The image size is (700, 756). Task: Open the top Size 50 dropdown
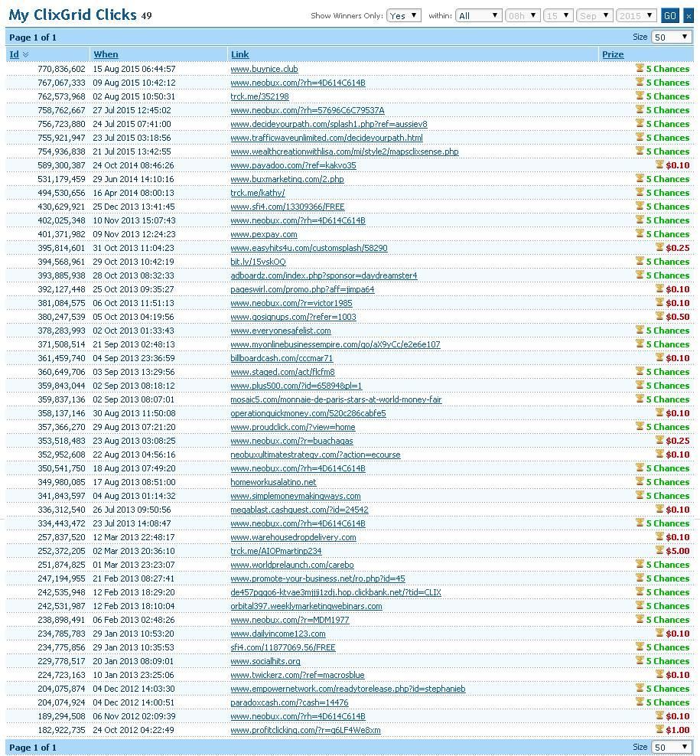[x=671, y=37]
